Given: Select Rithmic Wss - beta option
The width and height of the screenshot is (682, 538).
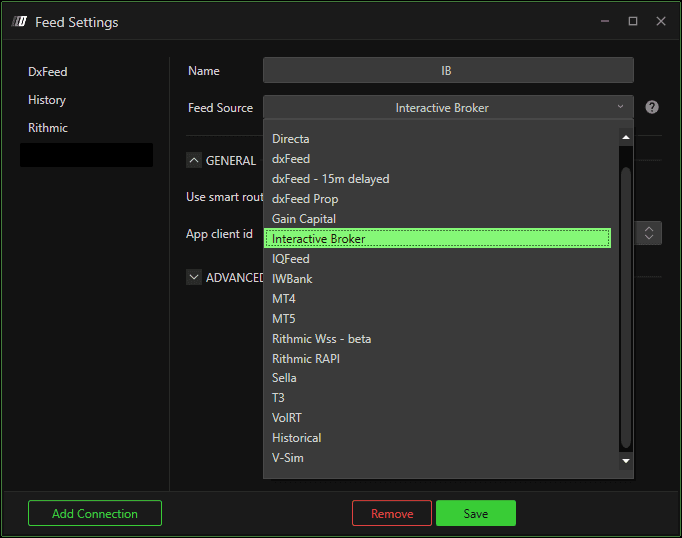Looking at the screenshot, I should tap(437, 339).
